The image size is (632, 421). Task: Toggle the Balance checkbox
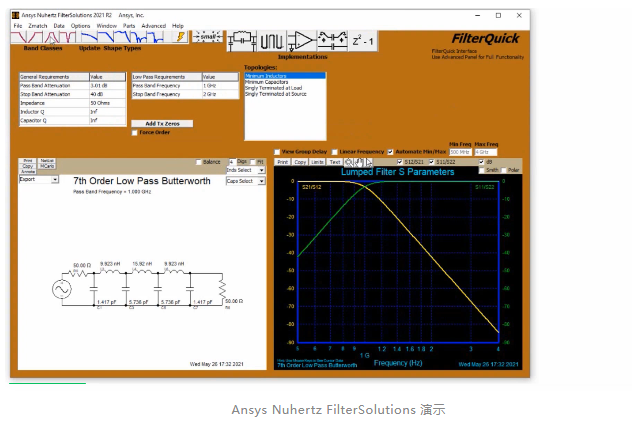click(x=198, y=162)
